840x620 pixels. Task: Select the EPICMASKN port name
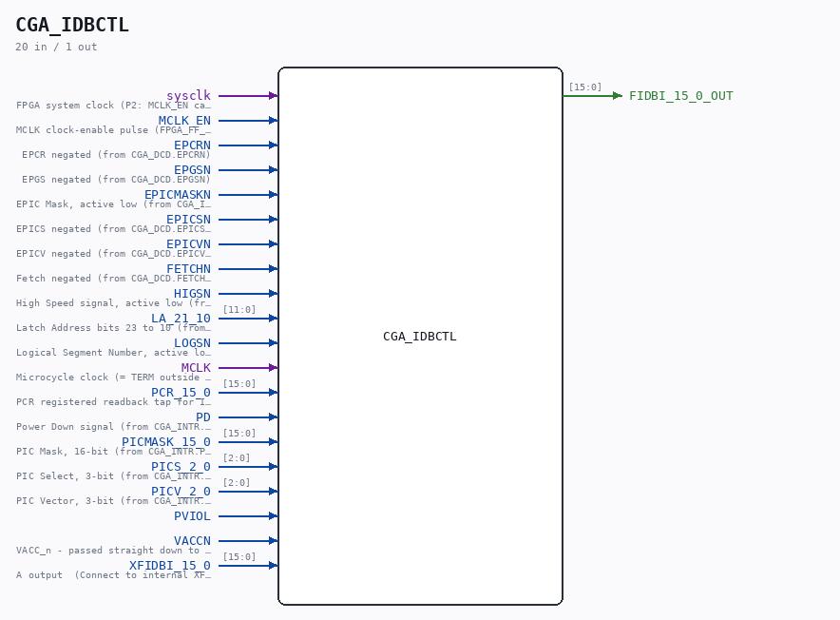coord(178,194)
